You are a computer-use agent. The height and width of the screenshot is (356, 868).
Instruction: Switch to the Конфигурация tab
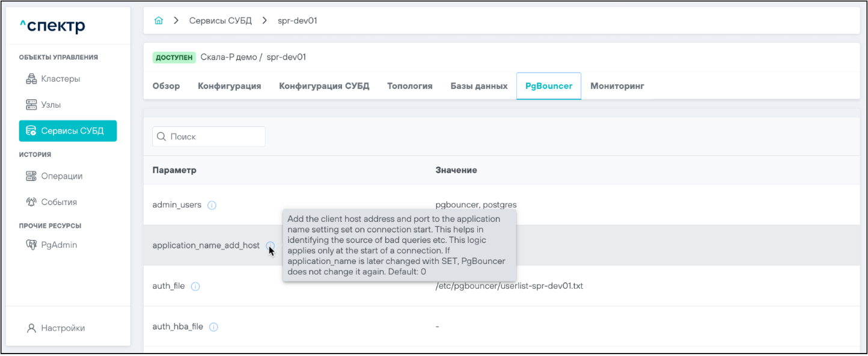point(229,86)
